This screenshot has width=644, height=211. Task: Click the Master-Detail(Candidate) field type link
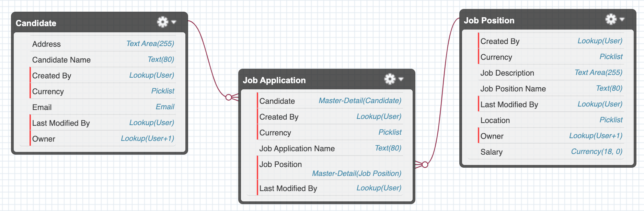[360, 101]
